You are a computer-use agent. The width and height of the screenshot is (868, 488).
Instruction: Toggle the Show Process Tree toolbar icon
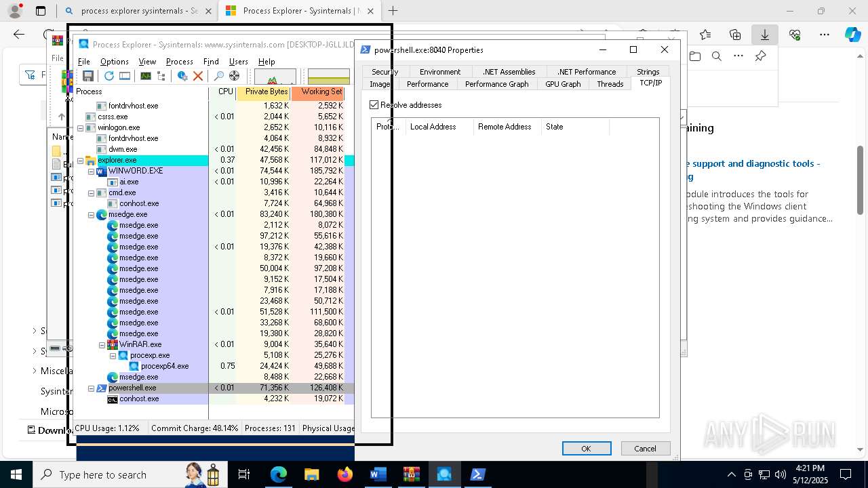161,76
